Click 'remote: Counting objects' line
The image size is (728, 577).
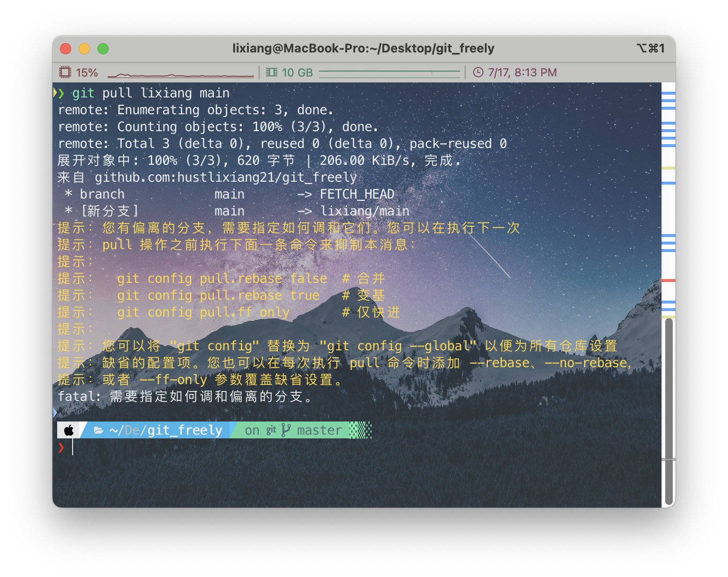pos(218,126)
